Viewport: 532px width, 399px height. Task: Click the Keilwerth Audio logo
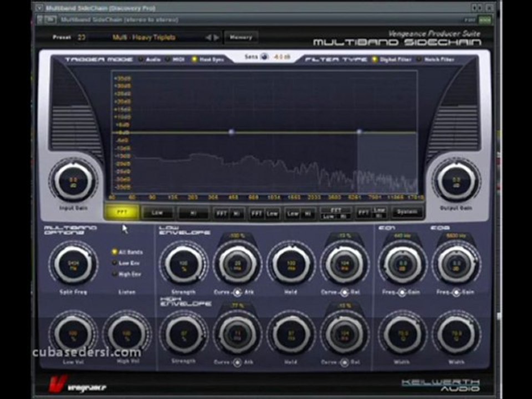(441, 386)
